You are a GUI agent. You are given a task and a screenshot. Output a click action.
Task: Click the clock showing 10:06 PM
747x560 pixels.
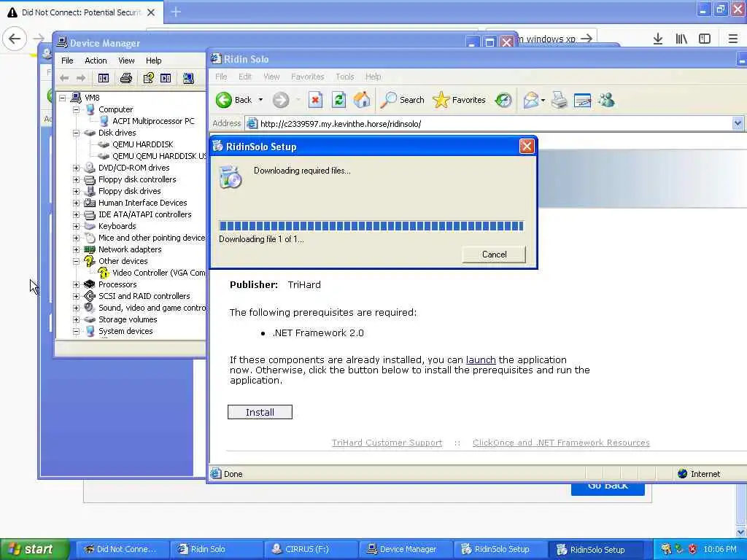point(719,549)
